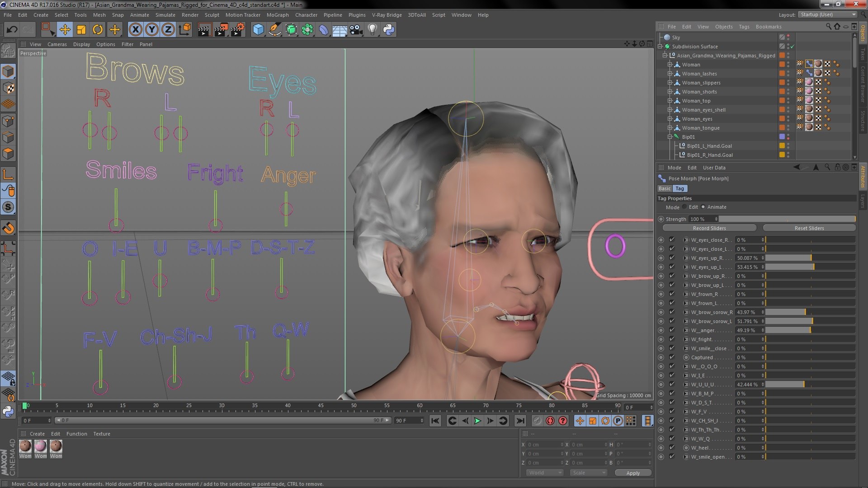Image resolution: width=868 pixels, height=488 pixels.
Task: Play the animation forward
Action: point(477,421)
